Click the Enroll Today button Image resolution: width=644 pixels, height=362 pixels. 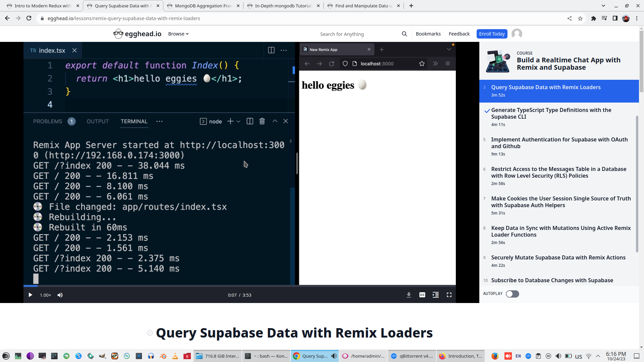tap(491, 34)
